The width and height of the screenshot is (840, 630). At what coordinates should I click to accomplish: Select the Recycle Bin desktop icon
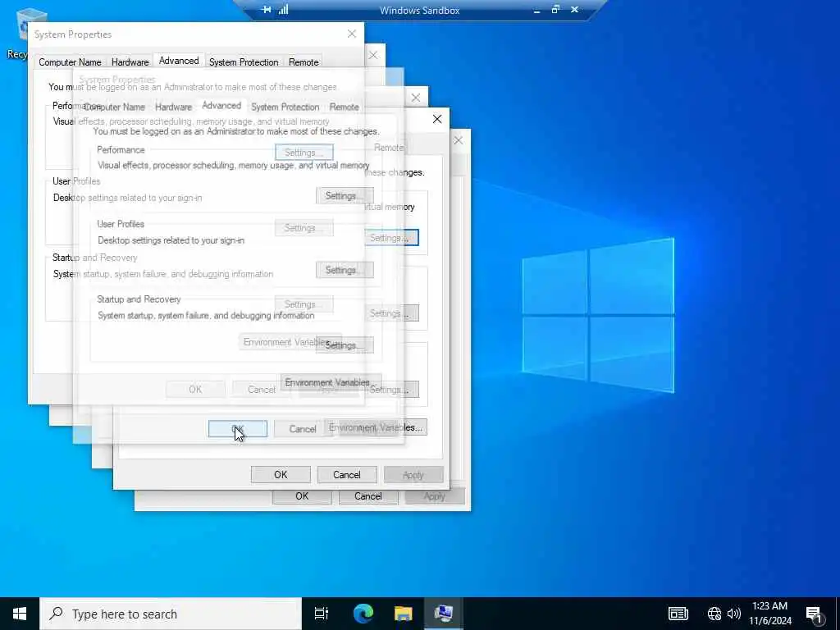[x=21, y=32]
